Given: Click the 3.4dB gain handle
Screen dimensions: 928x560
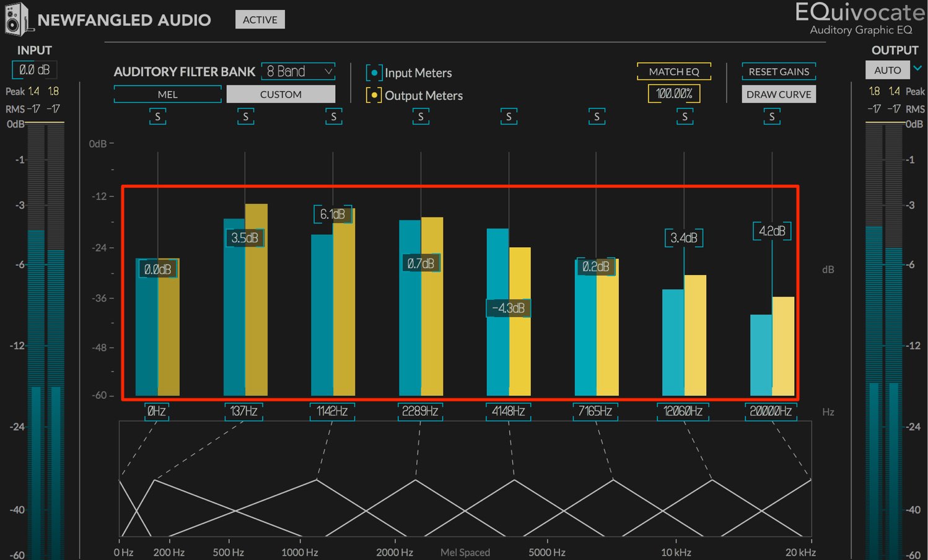Looking at the screenshot, I should tap(684, 238).
